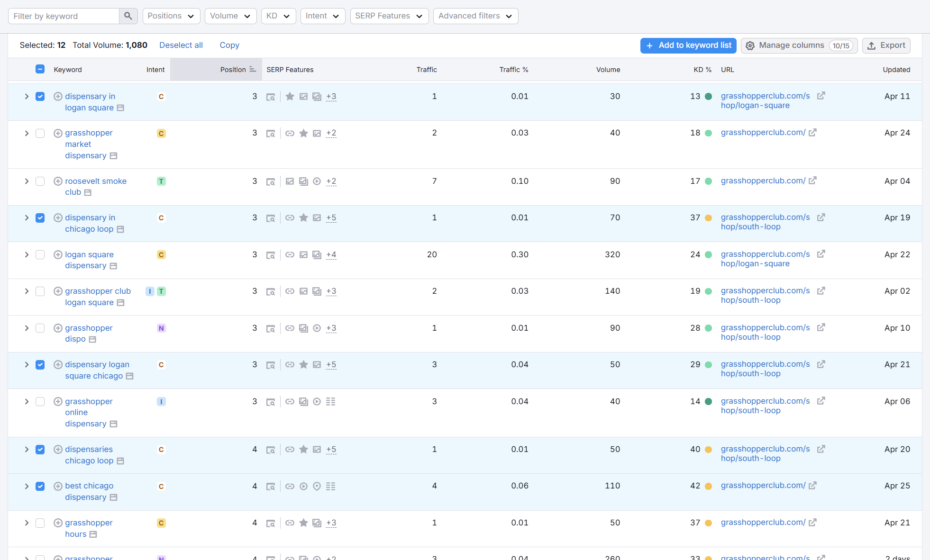The image size is (930, 560).
Task: Uncheck 'dispensary in chicago loop' row checkbox
Action: tap(40, 217)
